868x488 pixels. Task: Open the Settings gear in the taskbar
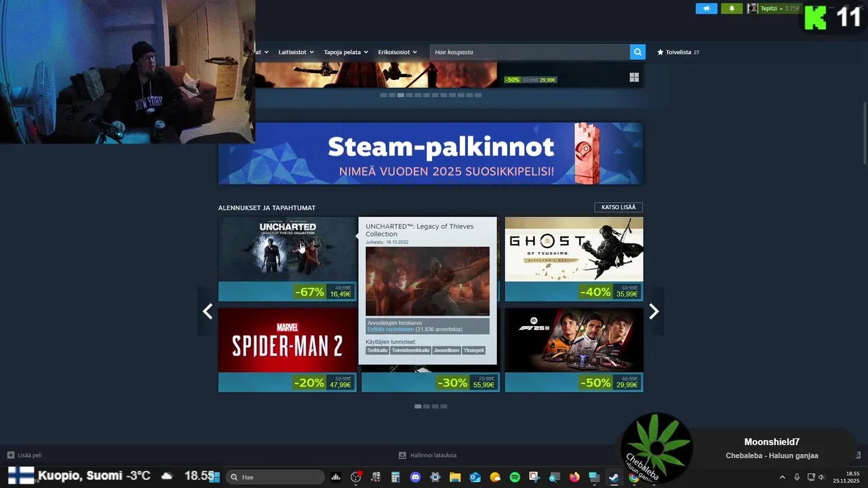click(435, 477)
